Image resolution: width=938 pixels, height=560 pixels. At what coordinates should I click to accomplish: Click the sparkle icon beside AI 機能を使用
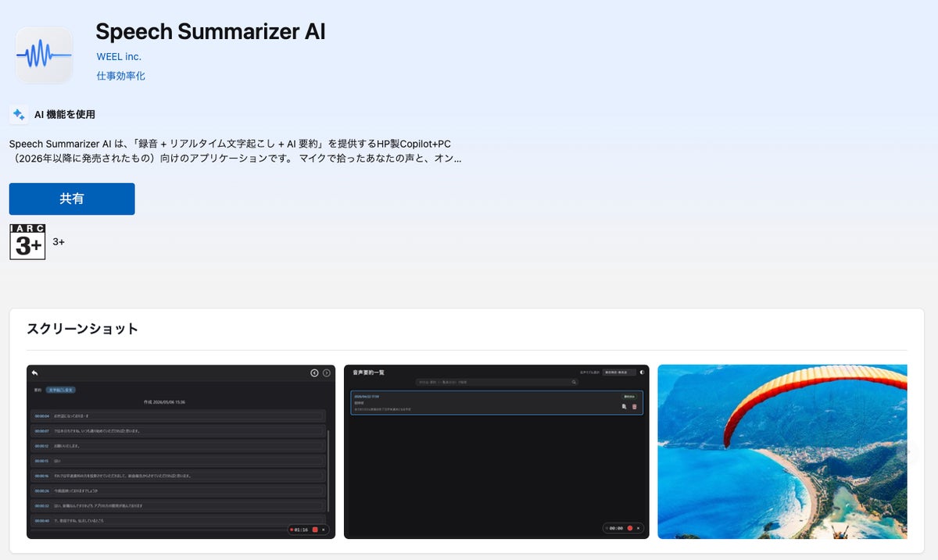[19, 114]
